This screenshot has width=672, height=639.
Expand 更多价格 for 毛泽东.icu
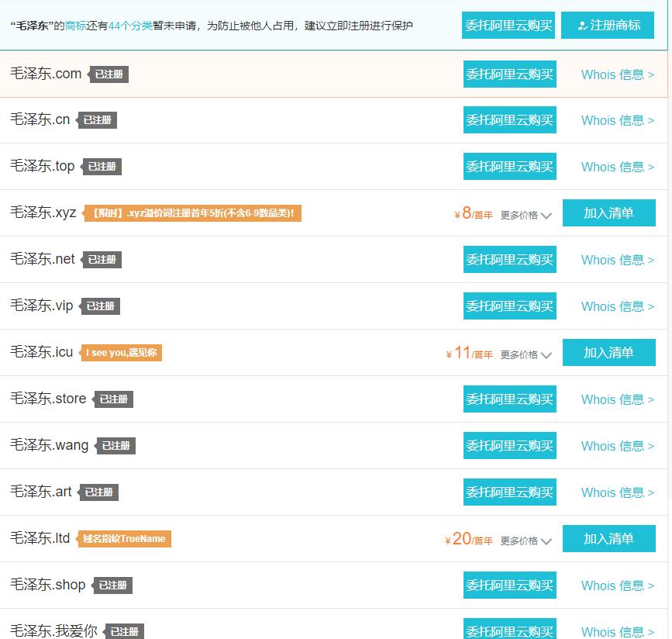[526, 354]
